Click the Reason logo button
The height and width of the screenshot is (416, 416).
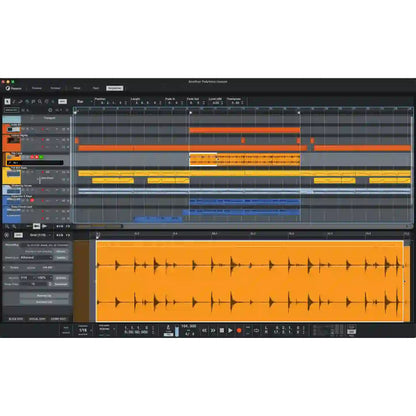(13, 88)
